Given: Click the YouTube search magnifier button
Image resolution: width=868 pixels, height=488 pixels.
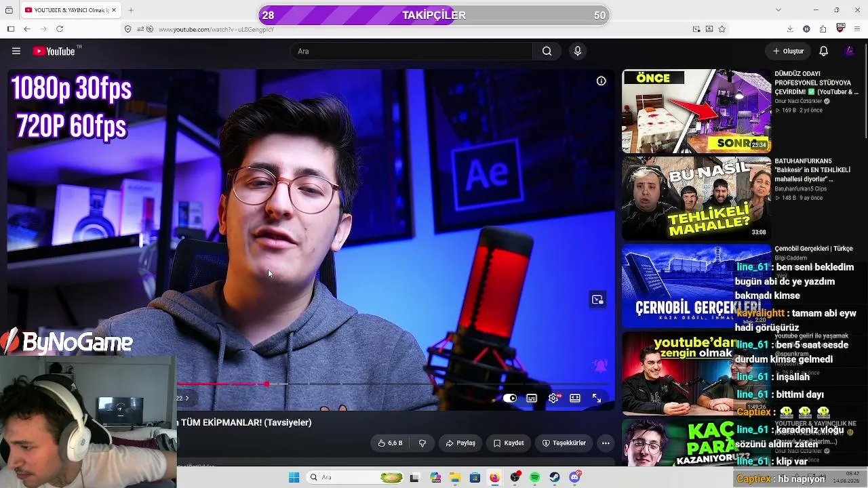Looking at the screenshot, I should tap(547, 51).
